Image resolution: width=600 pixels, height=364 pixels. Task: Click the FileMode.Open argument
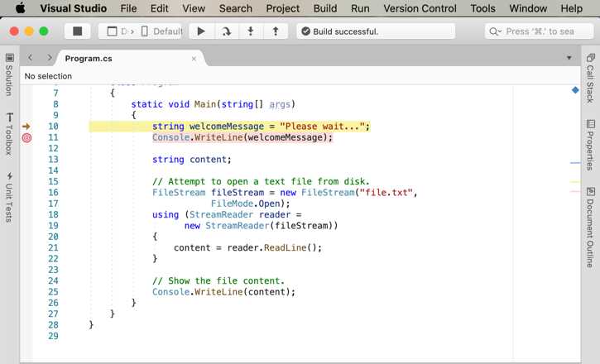click(247, 204)
